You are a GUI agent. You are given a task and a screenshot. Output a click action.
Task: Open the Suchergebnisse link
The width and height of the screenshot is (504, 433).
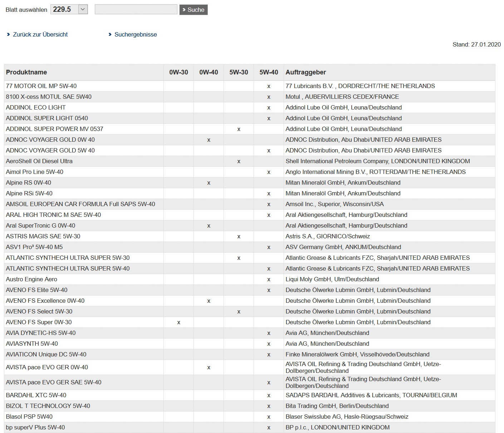(x=136, y=35)
